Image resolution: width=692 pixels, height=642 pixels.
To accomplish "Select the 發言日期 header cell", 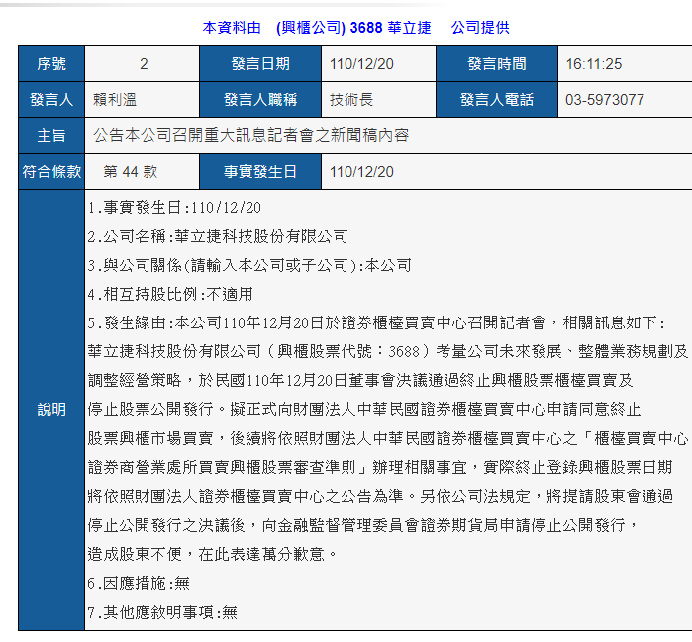I will [260, 64].
